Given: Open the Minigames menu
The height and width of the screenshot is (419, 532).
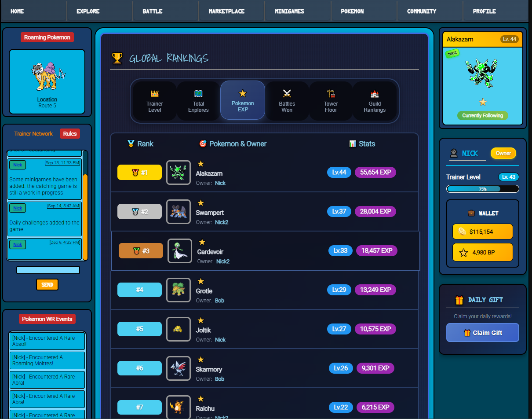Looking at the screenshot, I should (289, 11).
